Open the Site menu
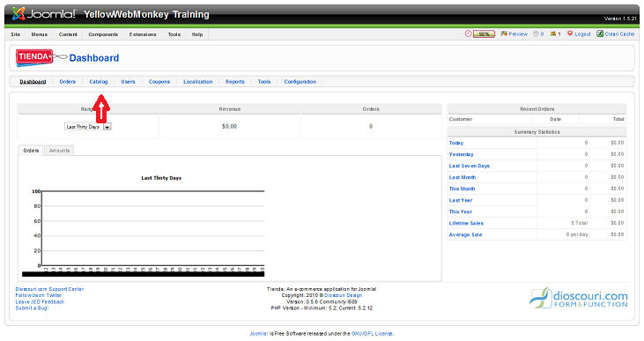644x341 pixels. 16,34
